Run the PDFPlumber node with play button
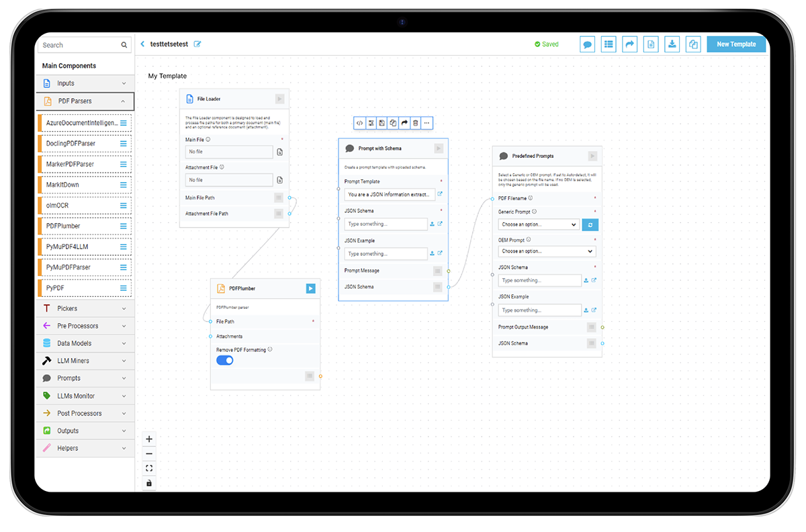Screen dimensions: 806x532 point(310,288)
